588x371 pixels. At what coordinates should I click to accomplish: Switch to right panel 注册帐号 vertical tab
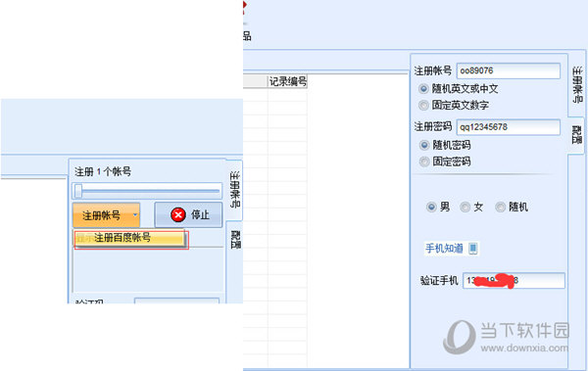(577, 84)
